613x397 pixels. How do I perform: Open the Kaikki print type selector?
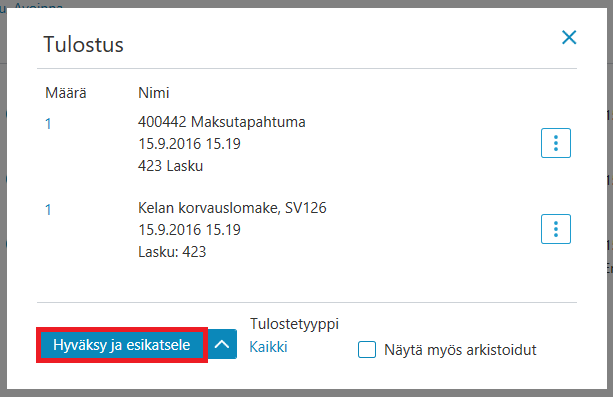pos(268,347)
